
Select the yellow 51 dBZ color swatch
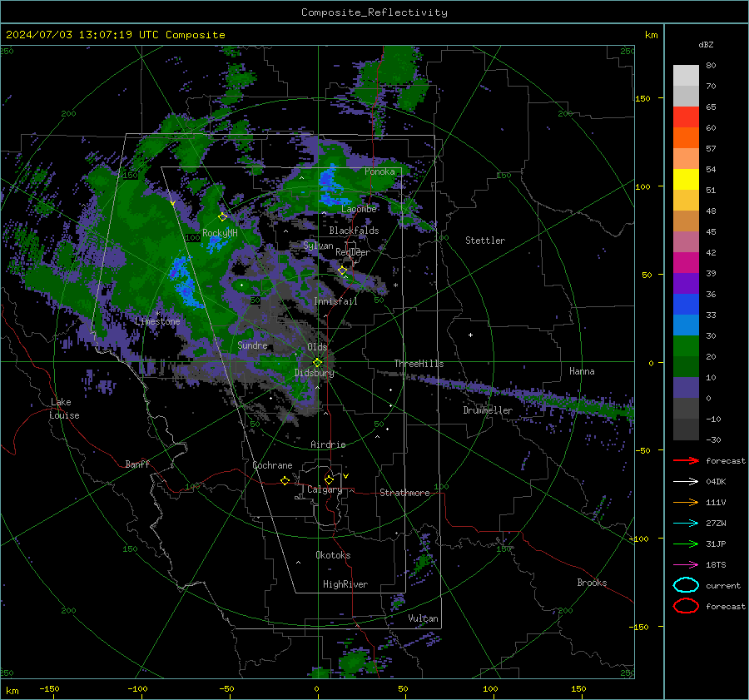pos(686,179)
